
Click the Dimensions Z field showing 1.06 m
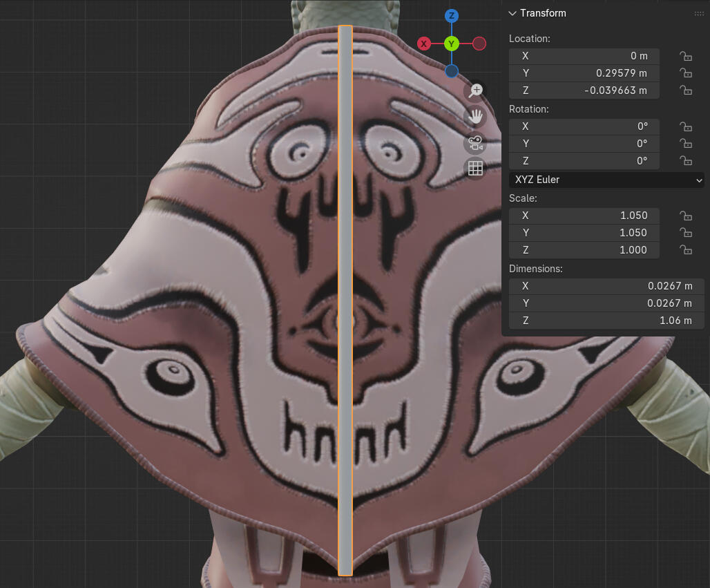[606, 321]
